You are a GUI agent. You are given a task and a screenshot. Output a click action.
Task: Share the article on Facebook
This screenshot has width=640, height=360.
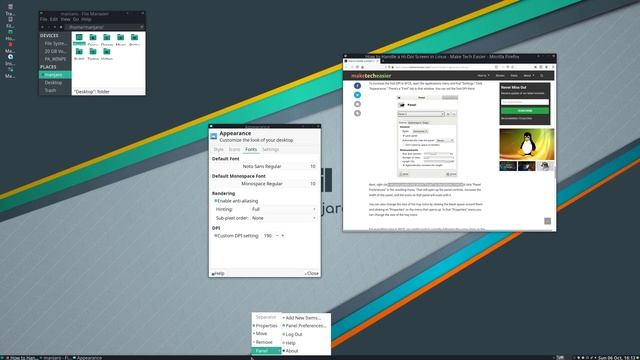point(357,86)
